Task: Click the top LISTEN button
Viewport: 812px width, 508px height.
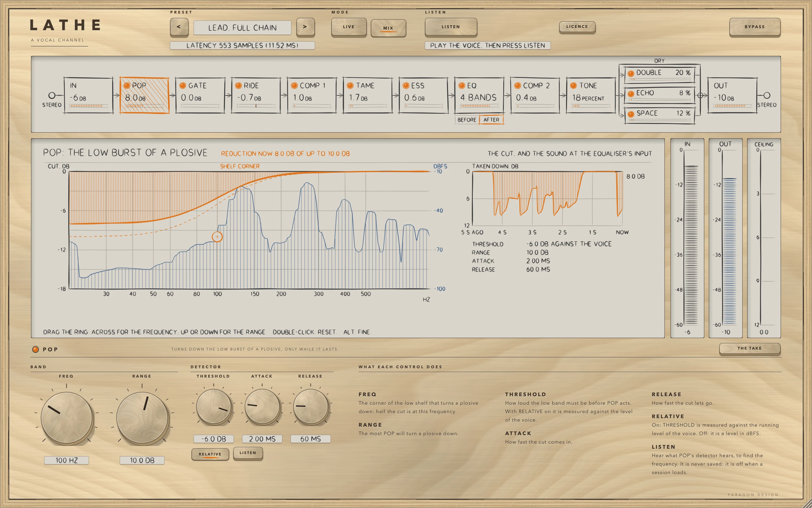Action: point(451,27)
